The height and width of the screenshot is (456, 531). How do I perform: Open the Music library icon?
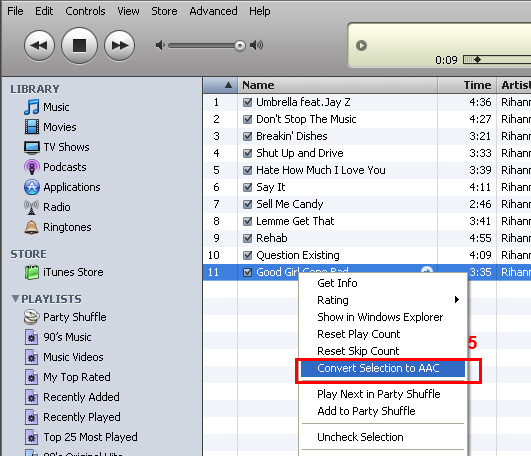[x=31, y=107]
